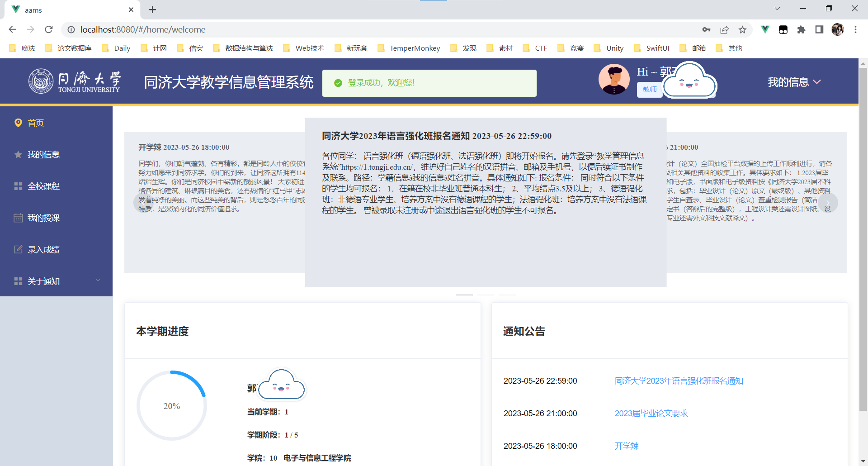The image size is (868, 466).
Task: Open 我的授课 sidebar menu item
Action: 56,218
